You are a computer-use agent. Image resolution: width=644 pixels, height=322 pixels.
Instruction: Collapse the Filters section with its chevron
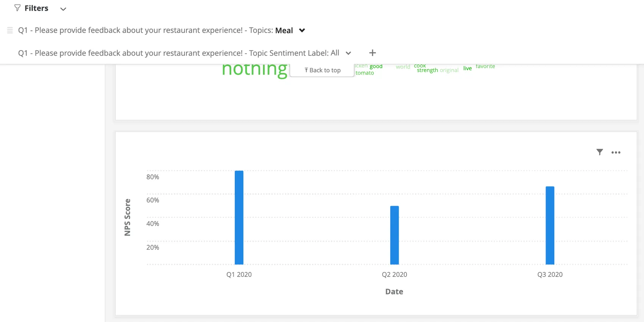click(63, 9)
